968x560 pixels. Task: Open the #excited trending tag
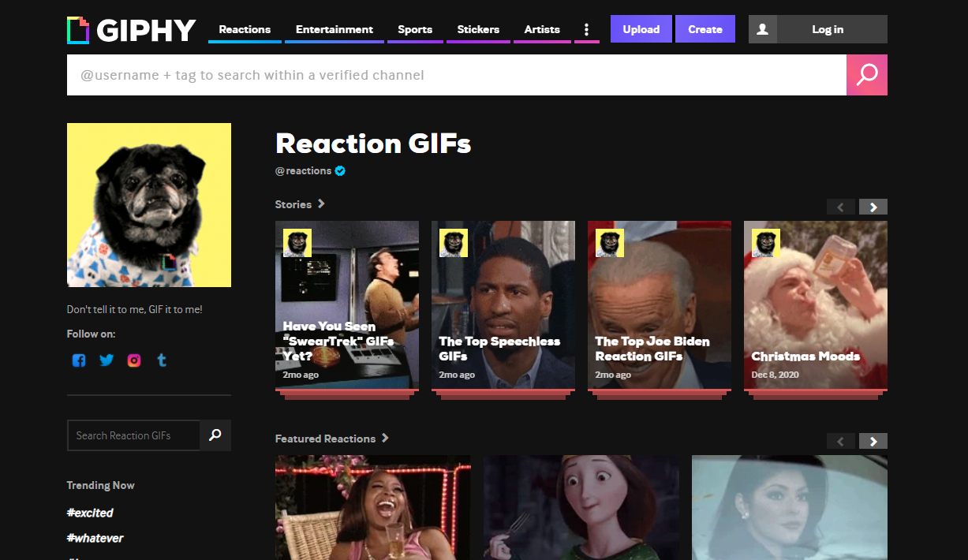[x=90, y=513]
